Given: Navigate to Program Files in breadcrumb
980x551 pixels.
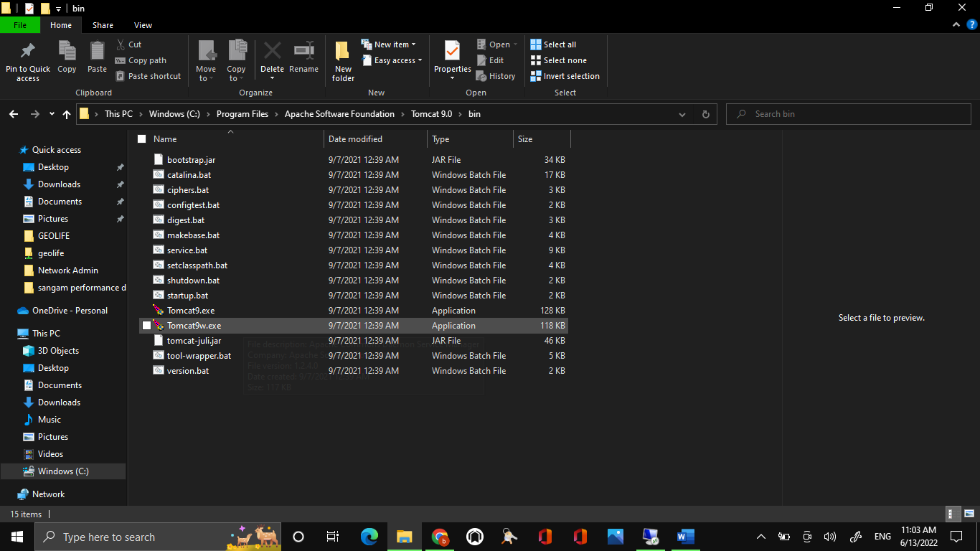Looking at the screenshot, I should pyautogui.click(x=242, y=114).
